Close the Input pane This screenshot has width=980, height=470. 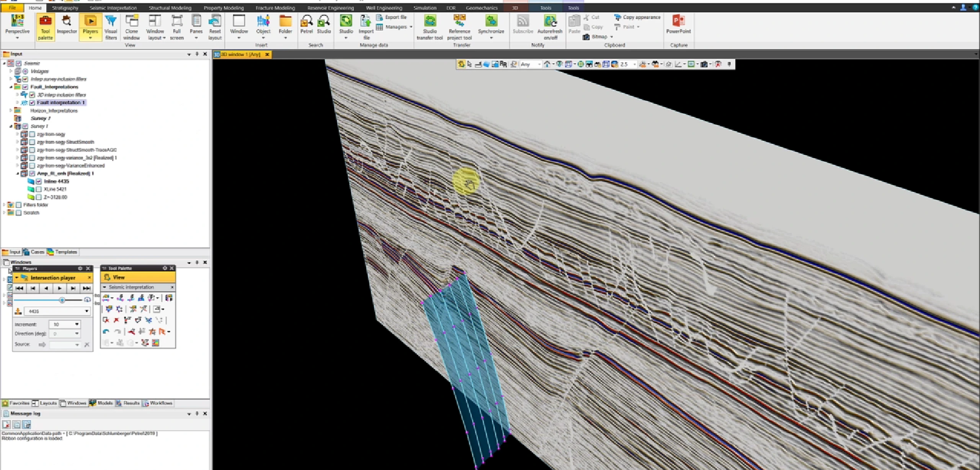(x=205, y=54)
